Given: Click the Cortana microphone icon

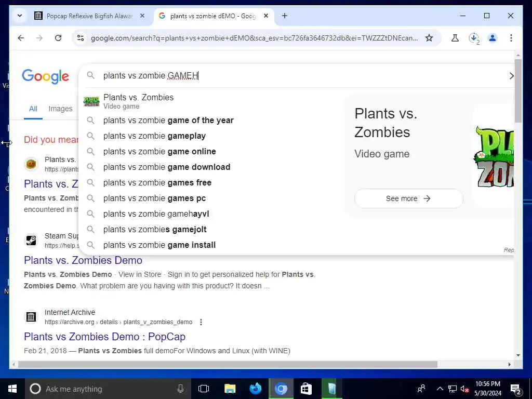Looking at the screenshot, I should tap(180, 389).
